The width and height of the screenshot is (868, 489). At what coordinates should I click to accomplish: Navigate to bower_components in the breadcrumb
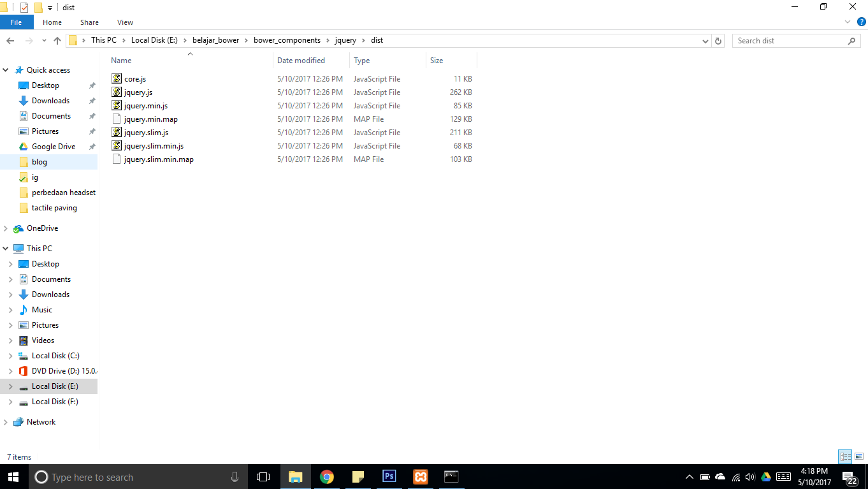[x=287, y=40]
